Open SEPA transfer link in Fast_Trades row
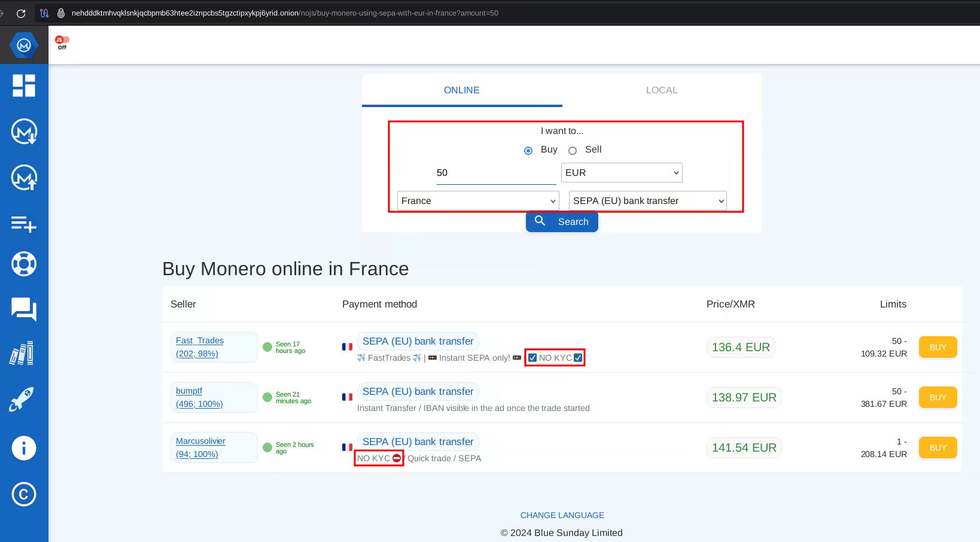The width and height of the screenshot is (980, 542). pyautogui.click(x=418, y=341)
